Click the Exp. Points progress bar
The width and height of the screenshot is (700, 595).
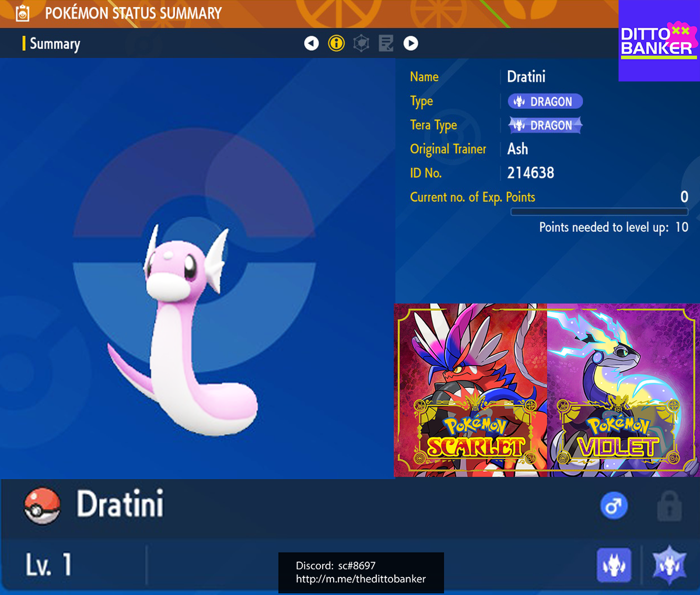click(x=598, y=211)
